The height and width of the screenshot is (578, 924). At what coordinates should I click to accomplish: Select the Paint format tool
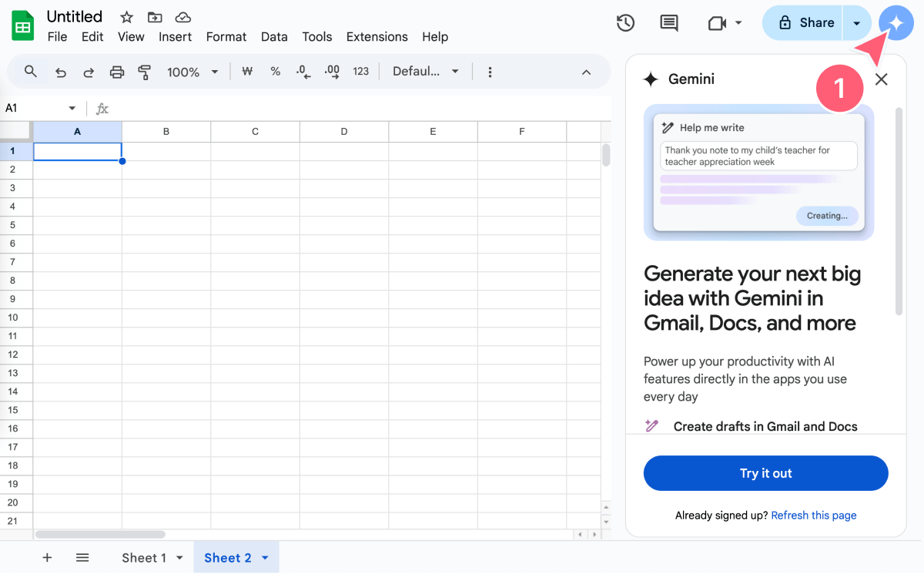pyautogui.click(x=145, y=72)
